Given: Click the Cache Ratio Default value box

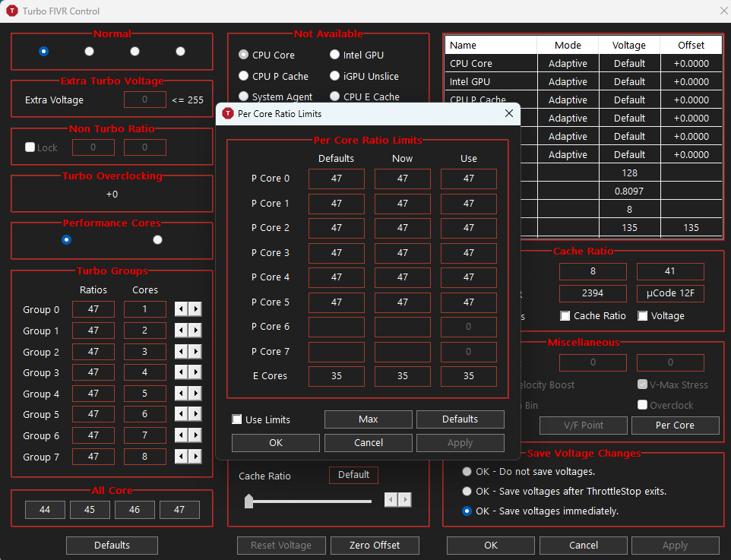Looking at the screenshot, I should (353, 475).
